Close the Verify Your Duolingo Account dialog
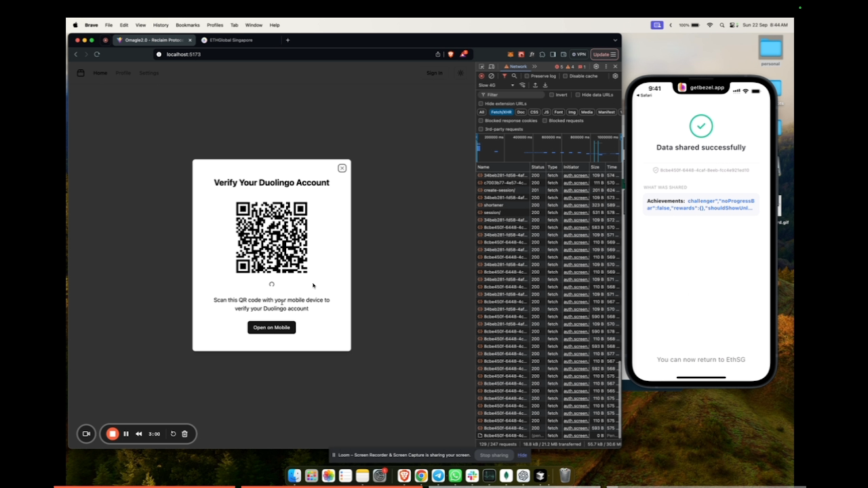Image resolution: width=868 pixels, height=488 pixels. click(342, 168)
